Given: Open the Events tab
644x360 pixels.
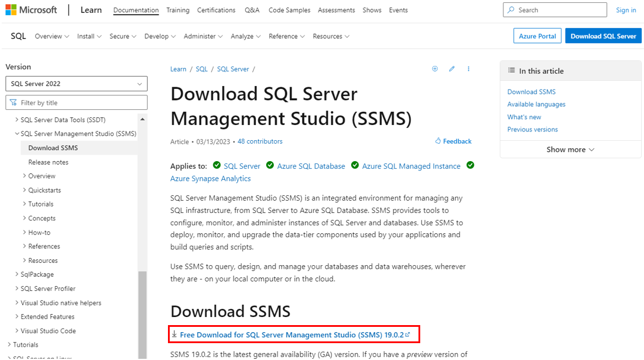Looking at the screenshot, I should [398, 10].
